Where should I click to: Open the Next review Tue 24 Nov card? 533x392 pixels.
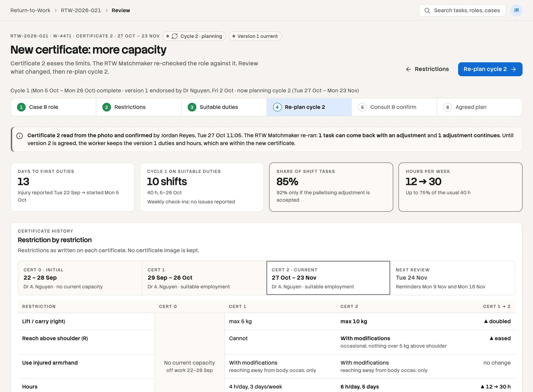coord(452,278)
